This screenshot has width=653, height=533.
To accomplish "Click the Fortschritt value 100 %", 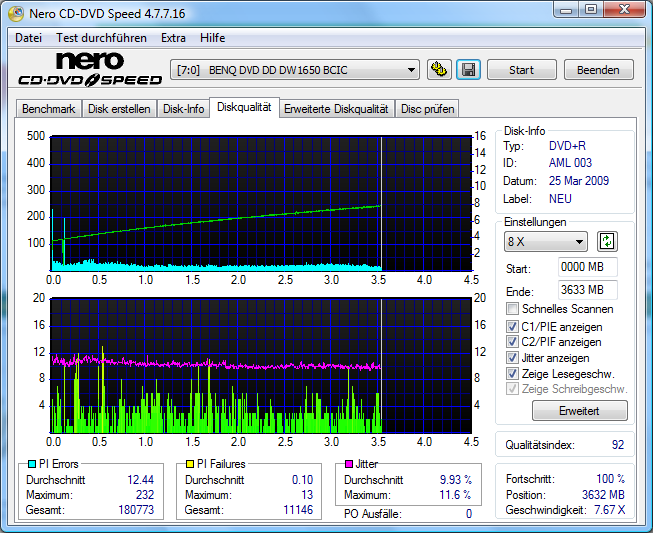I will click(x=611, y=479).
